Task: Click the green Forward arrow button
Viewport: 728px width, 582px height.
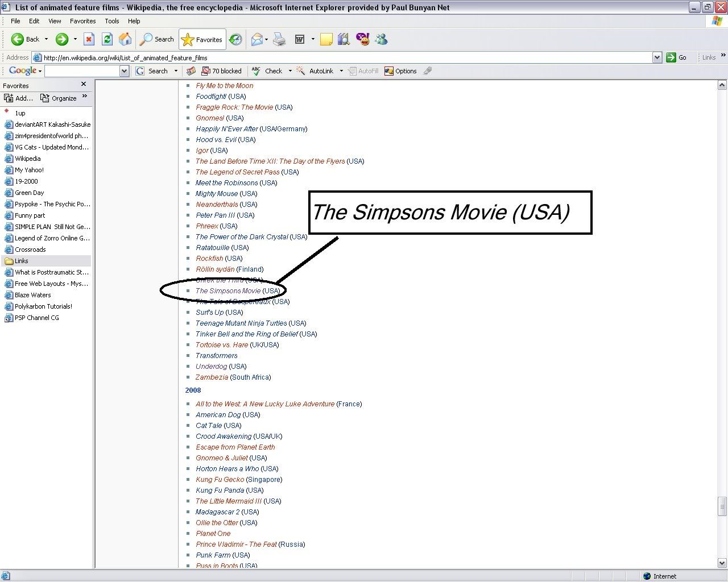Action: 62,39
